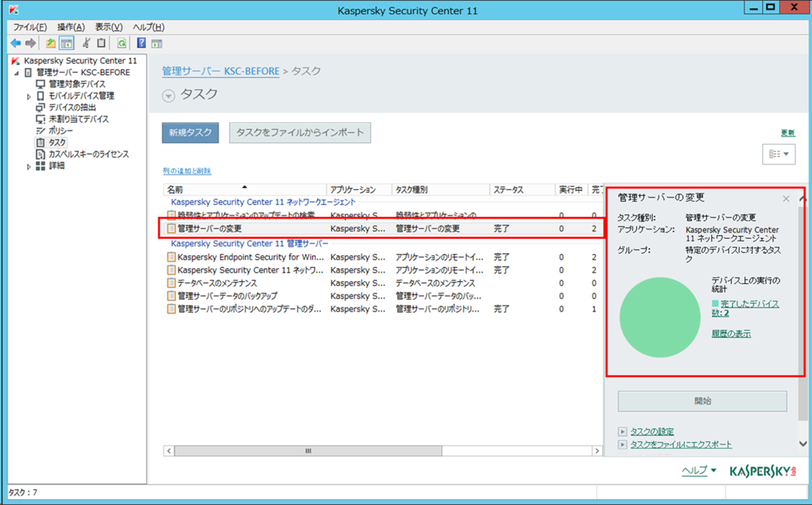Click the green refresh toolbar icon

click(122, 43)
